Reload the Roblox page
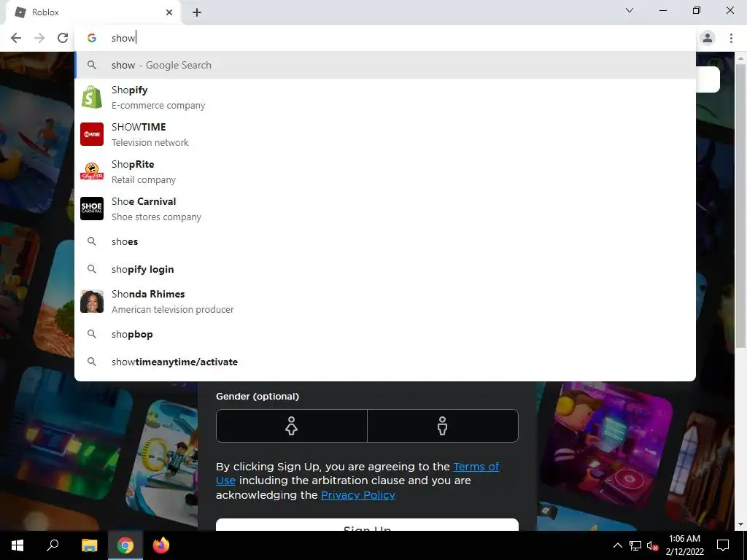This screenshot has width=747, height=560. (63, 38)
